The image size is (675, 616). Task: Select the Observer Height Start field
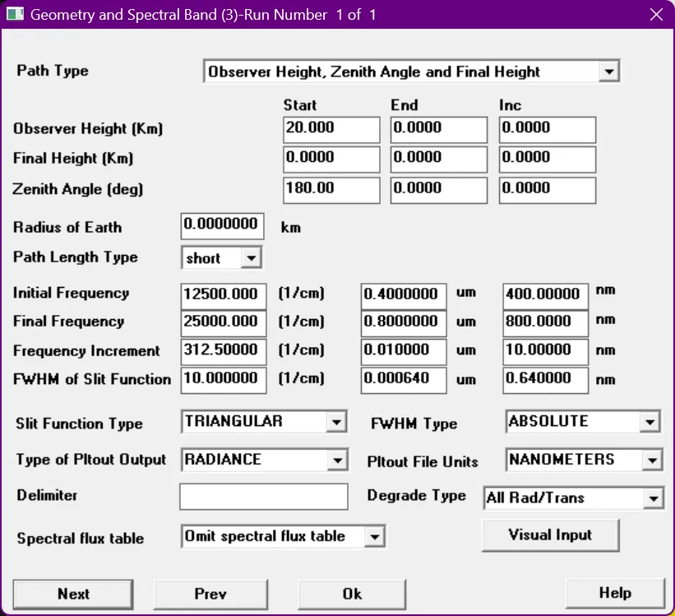tap(331, 129)
